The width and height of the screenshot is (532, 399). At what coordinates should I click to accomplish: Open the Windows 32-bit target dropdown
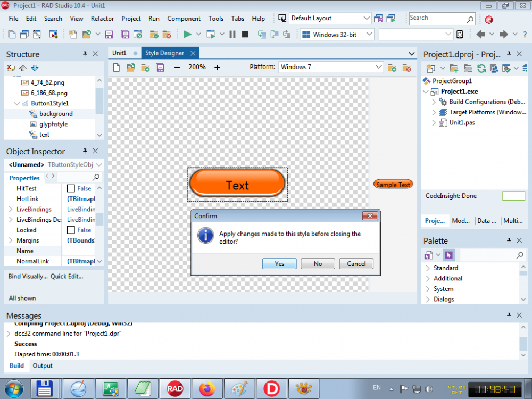[337, 34]
